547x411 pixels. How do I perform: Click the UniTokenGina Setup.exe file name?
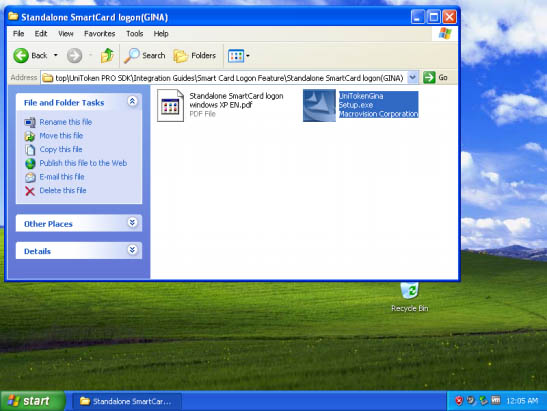(x=361, y=100)
